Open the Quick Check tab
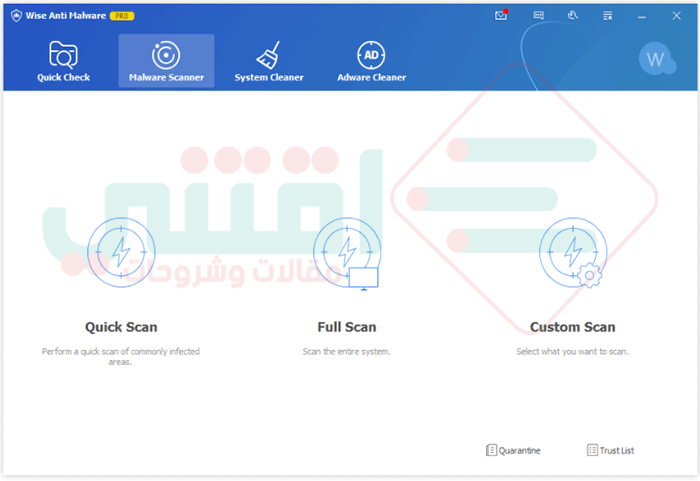The width and height of the screenshot is (700, 481). click(x=63, y=61)
